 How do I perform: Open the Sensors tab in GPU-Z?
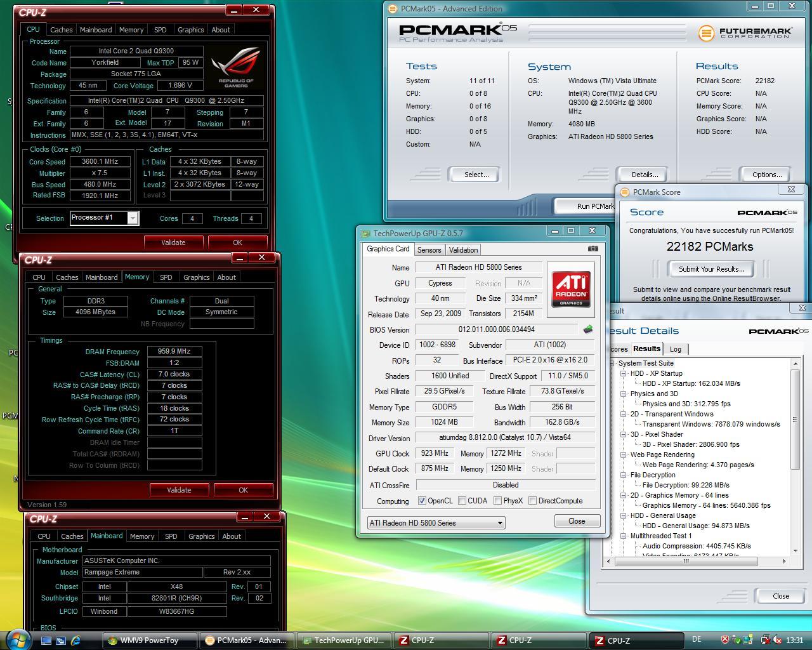[429, 250]
